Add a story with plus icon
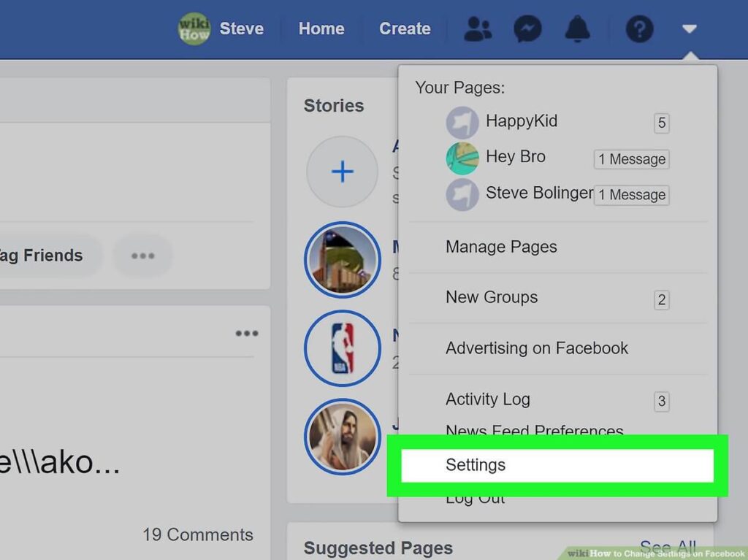Viewport: 748px width, 560px height. coord(342,172)
